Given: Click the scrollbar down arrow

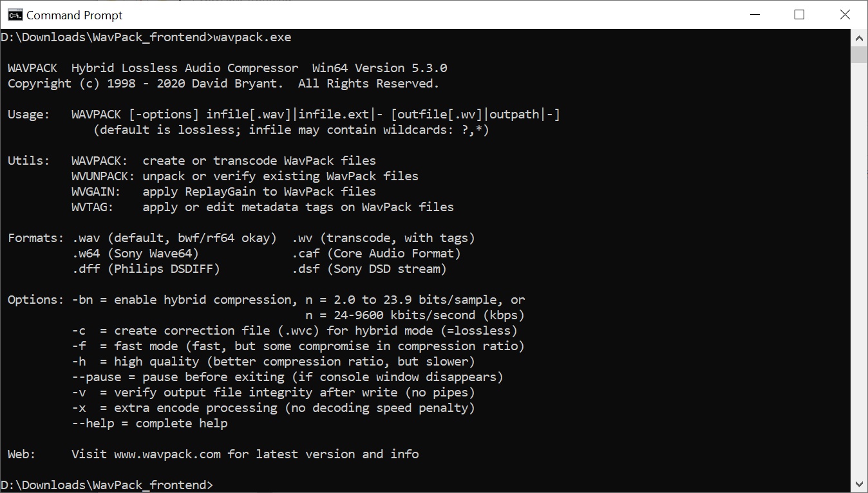Looking at the screenshot, I should [859, 484].
